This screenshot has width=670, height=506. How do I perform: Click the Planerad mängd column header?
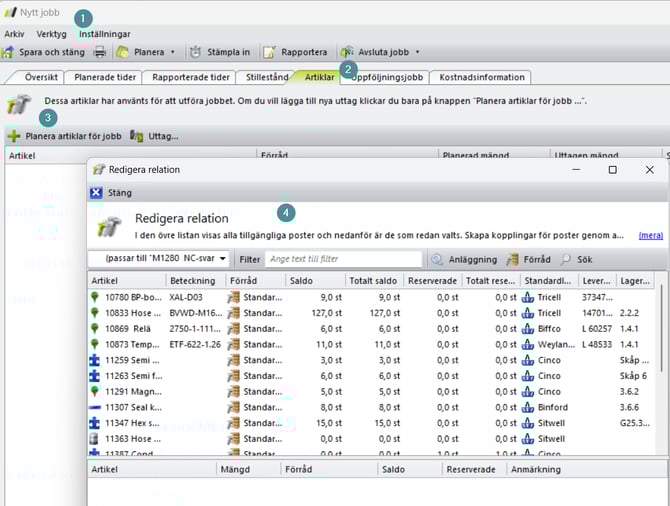pyautogui.click(x=476, y=155)
